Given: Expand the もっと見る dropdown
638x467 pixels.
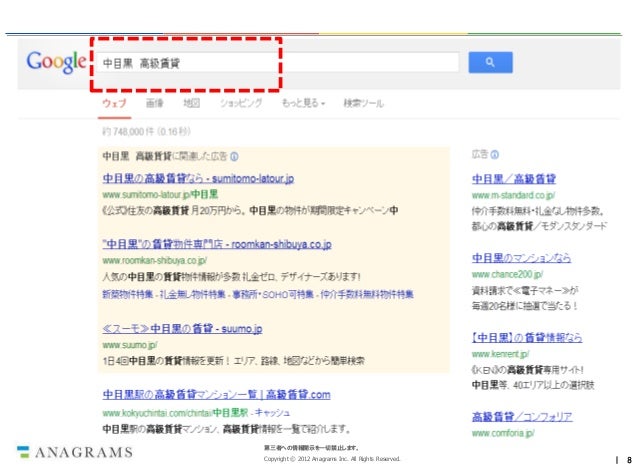Looking at the screenshot, I should click(303, 103).
